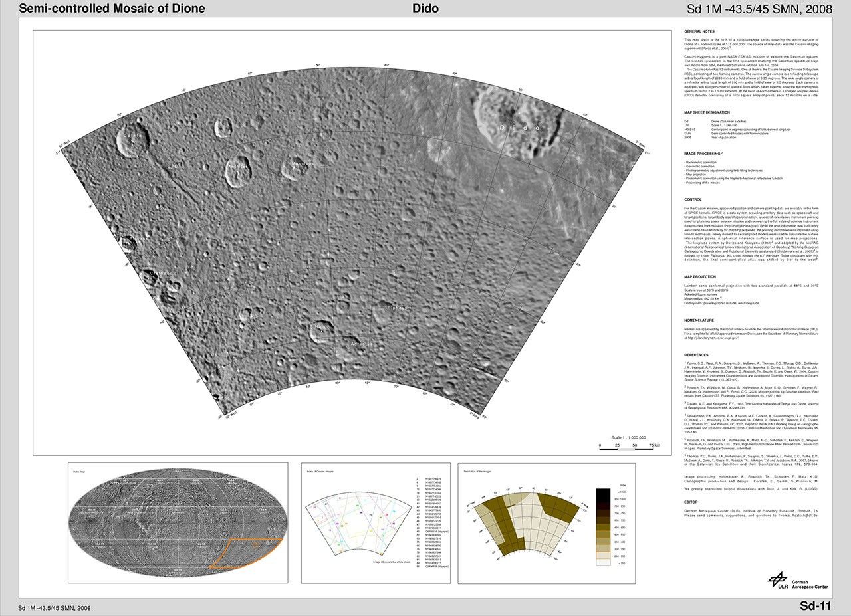The width and height of the screenshot is (851, 616).
Task: Click the REFERENCES heading
Action: pyautogui.click(x=698, y=355)
